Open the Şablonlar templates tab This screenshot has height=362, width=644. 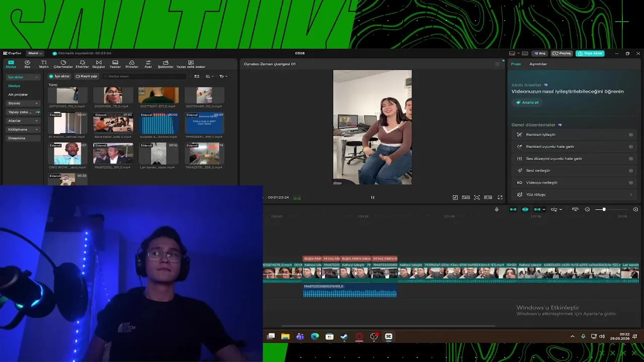coord(166,64)
